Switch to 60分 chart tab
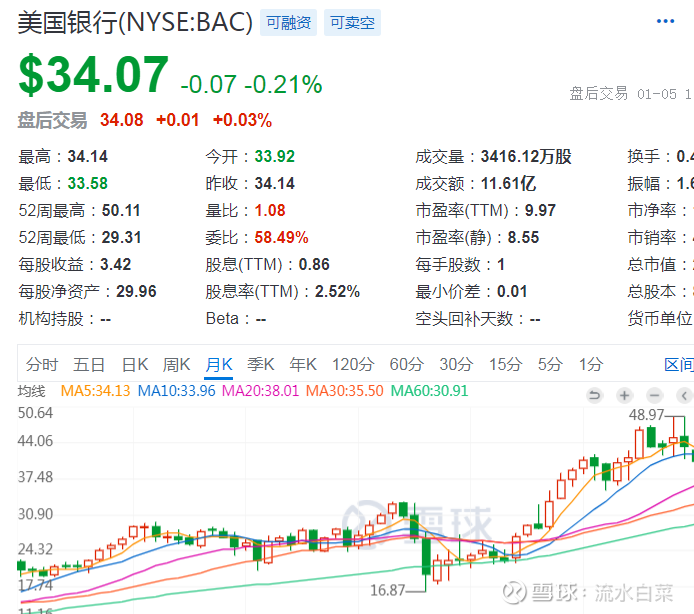694x614 pixels. pyautogui.click(x=406, y=365)
